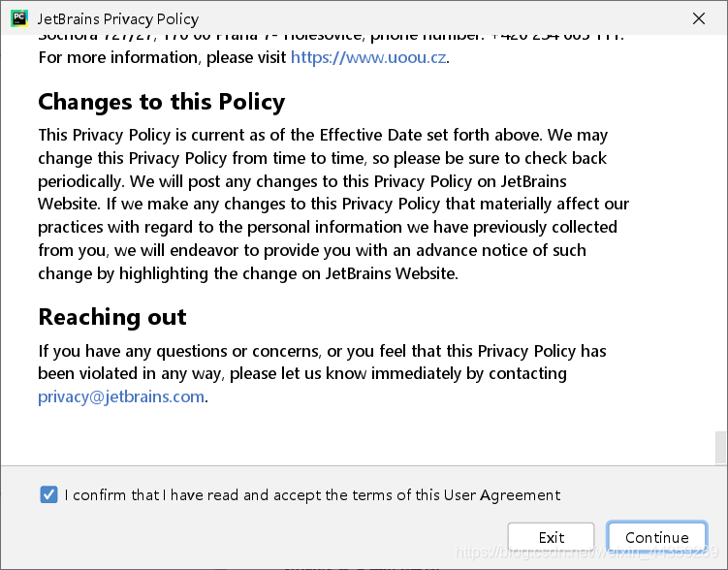The image size is (728, 570).
Task: Uncheck the User Agreement confirmation checkbox
Action: 48,494
